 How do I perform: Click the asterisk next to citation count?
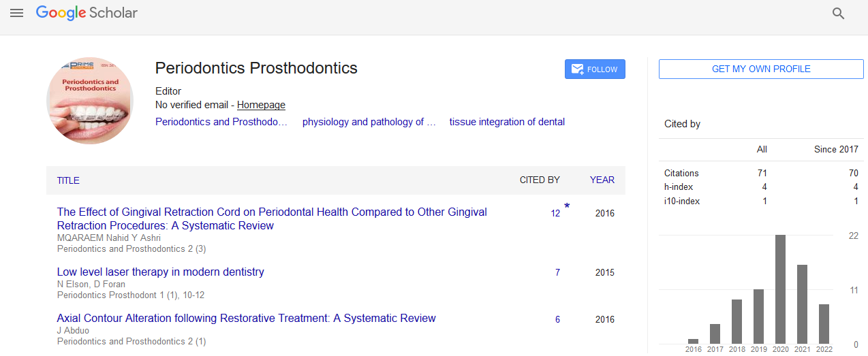tap(567, 207)
